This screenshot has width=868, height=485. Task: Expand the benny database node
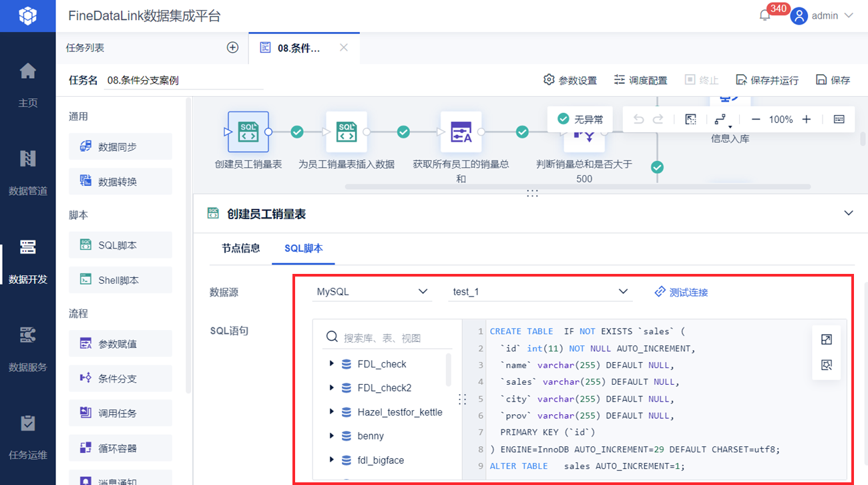[332, 436]
